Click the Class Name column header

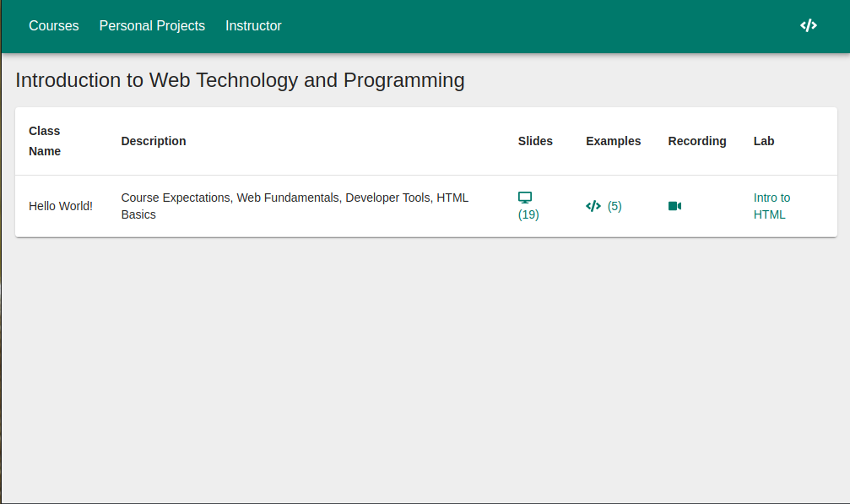pos(45,141)
